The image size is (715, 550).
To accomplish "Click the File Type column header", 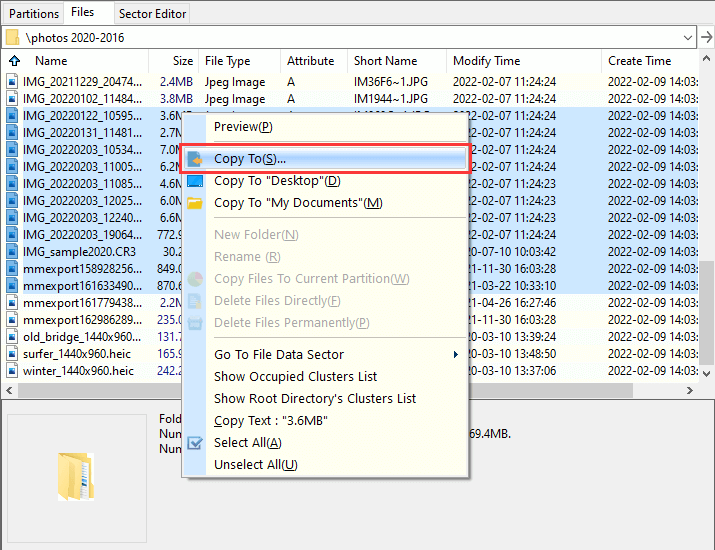I will point(227,61).
